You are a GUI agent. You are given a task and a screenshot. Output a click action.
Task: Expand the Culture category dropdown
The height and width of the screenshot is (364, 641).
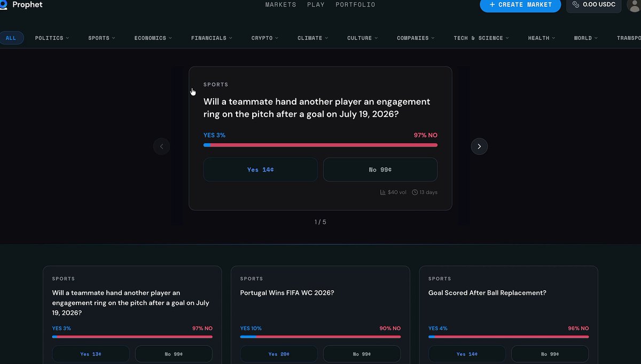(x=362, y=38)
